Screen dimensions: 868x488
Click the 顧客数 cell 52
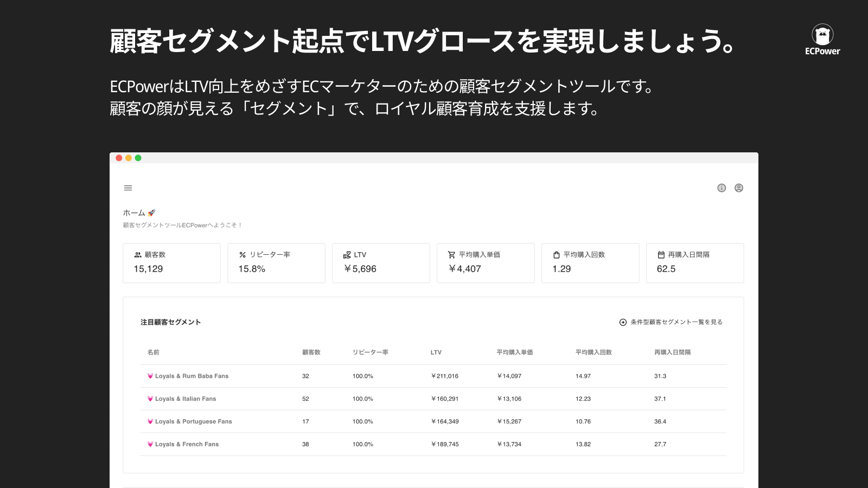305,399
